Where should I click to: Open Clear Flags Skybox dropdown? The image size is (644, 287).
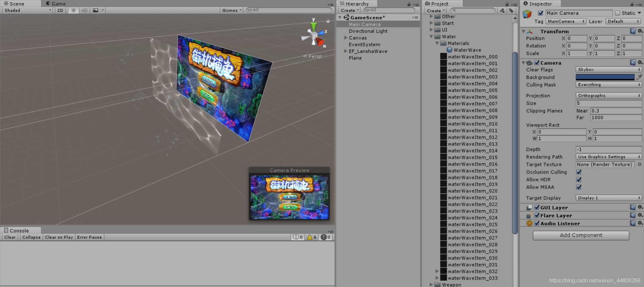point(609,69)
